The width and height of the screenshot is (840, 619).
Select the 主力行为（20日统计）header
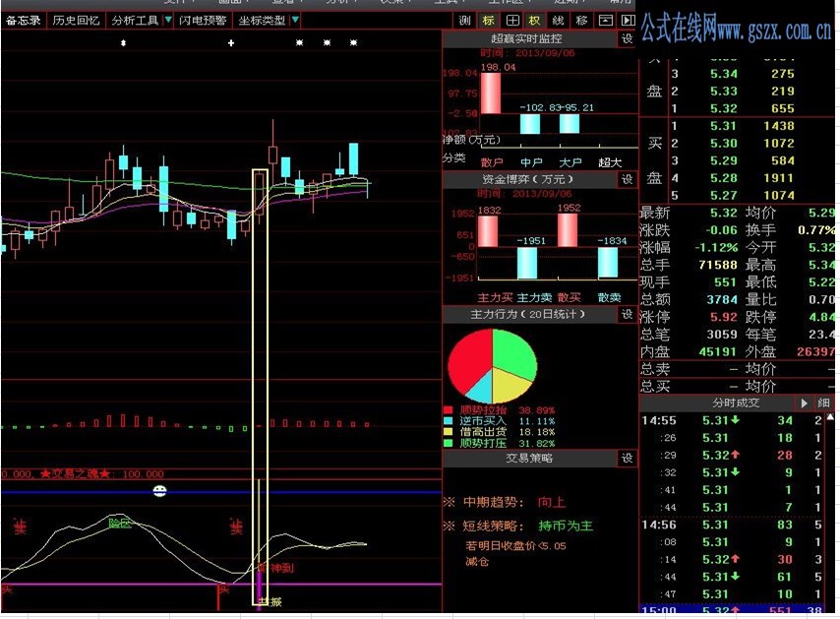pos(530,315)
